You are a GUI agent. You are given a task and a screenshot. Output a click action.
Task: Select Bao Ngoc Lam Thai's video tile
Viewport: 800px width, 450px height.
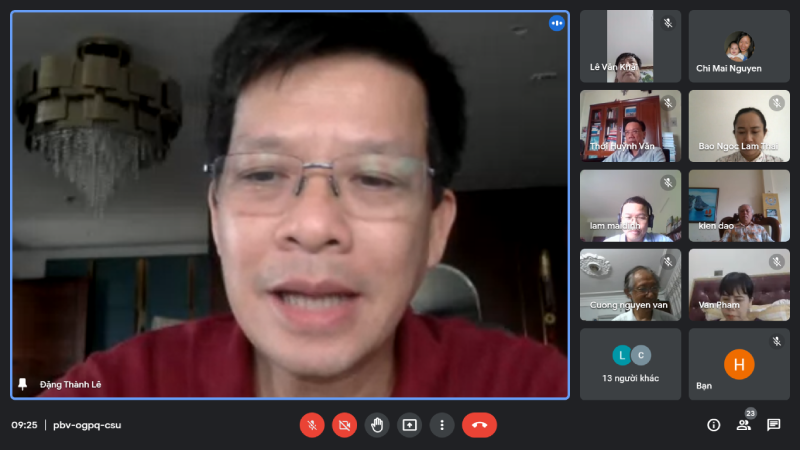[x=739, y=126]
